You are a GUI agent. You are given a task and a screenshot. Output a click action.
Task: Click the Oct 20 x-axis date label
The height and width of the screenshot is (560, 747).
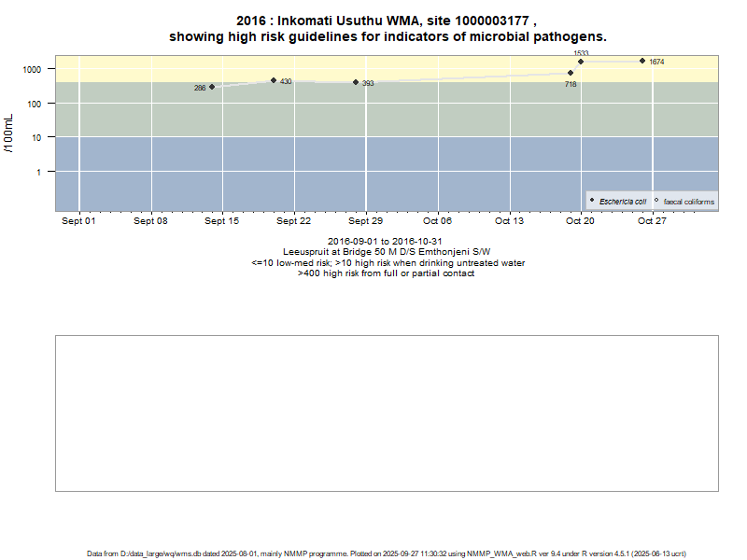coord(580,221)
